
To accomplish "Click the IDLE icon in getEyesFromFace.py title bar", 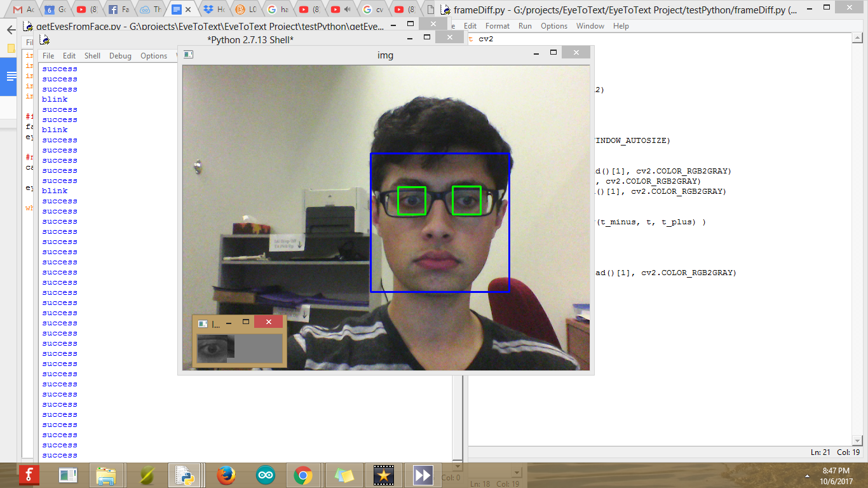I will point(28,26).
